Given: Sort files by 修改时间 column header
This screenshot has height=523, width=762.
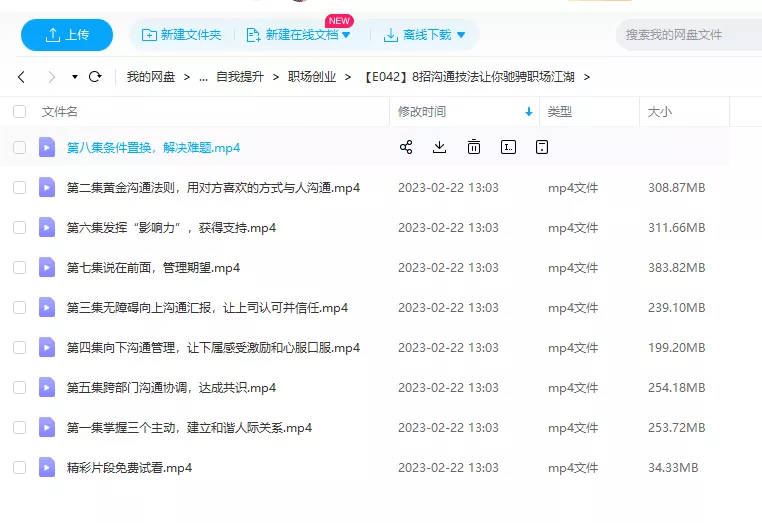Looking at the screenshot, I should point(422,112).
